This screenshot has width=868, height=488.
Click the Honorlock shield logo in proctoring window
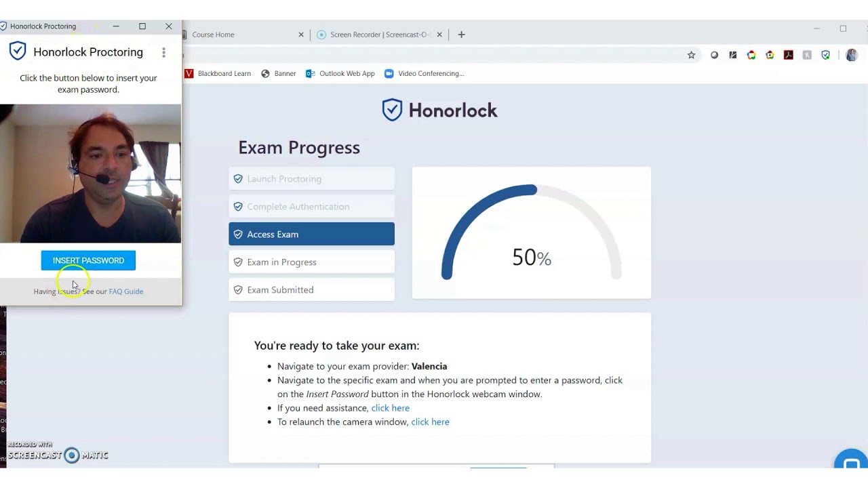[x=18, y=51]
